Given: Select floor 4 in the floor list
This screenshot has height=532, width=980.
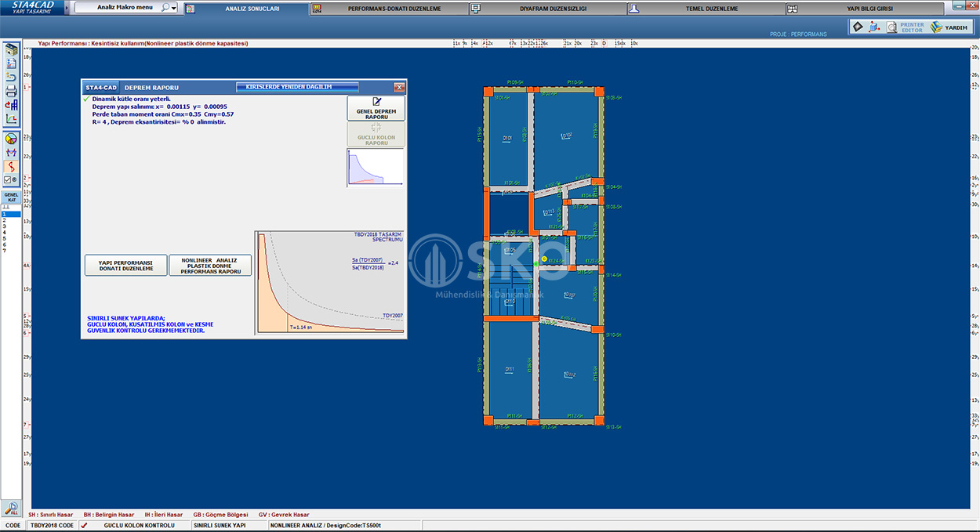Looking at the screenshot, I should coord(11,233).
